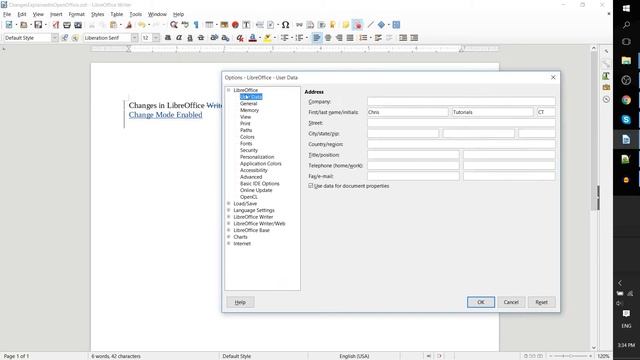Screen dimensions: 640x360
Task: Click the Insert Image icon
Action: point(224,25)
